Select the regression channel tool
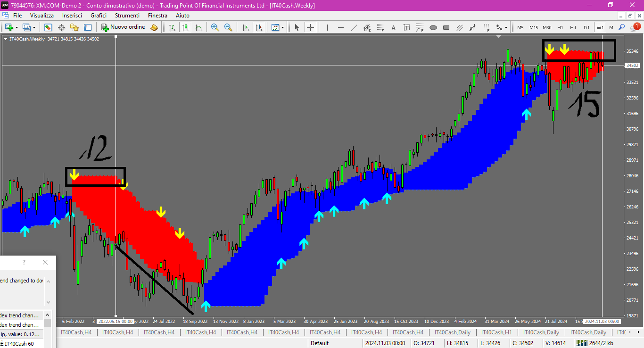 (473, 27)
